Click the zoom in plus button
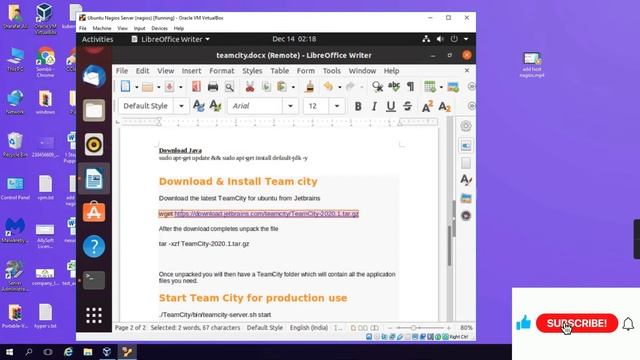Image resolution: width=640 pixels, height=360 pixels. click(x=449, y=328)
